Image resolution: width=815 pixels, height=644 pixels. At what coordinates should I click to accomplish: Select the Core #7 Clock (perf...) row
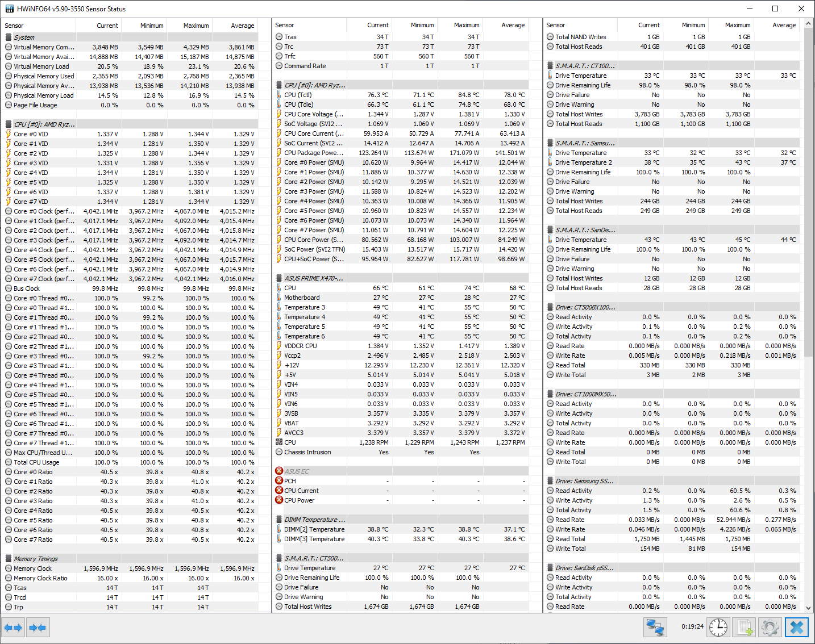pyautogui.click(x=130, y=278)
